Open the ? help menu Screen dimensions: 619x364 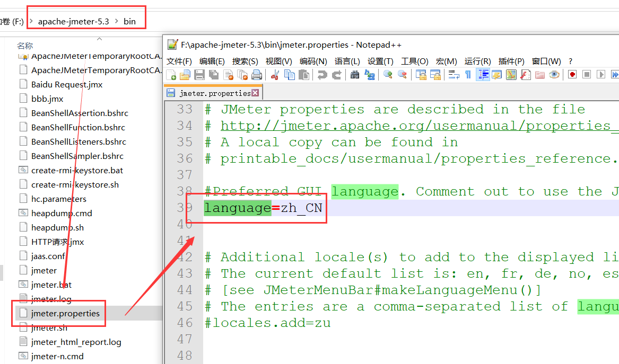point(570,61)
